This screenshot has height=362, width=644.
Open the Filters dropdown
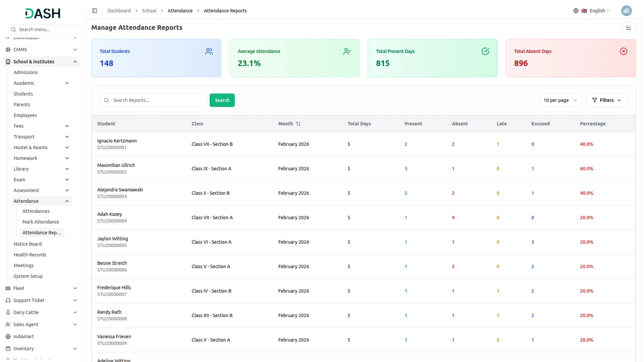[606, 100]
